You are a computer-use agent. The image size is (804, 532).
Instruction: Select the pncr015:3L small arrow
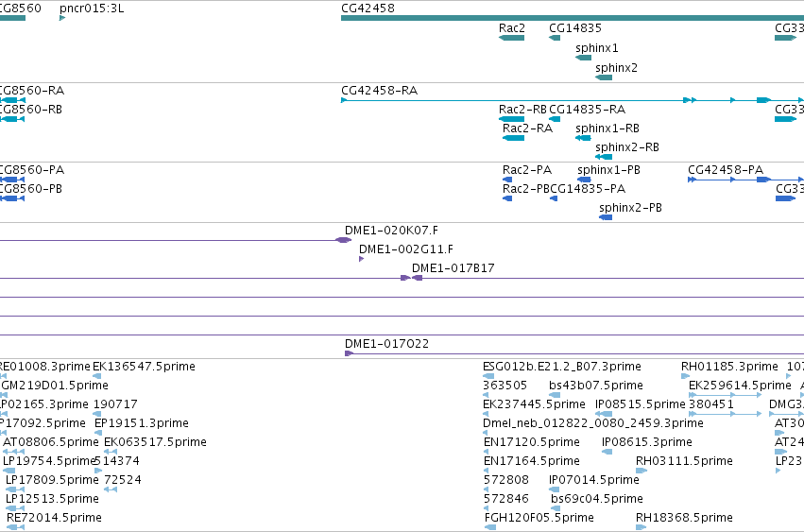62,18
